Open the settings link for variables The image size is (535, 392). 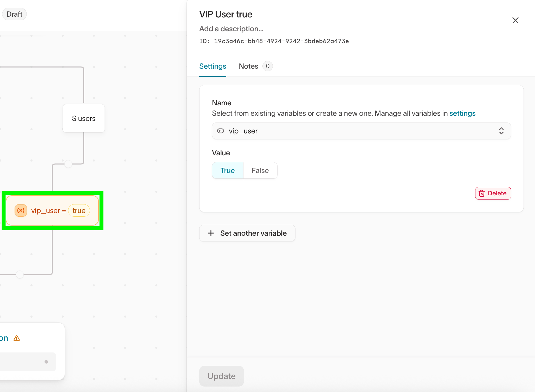pos(462,113)
